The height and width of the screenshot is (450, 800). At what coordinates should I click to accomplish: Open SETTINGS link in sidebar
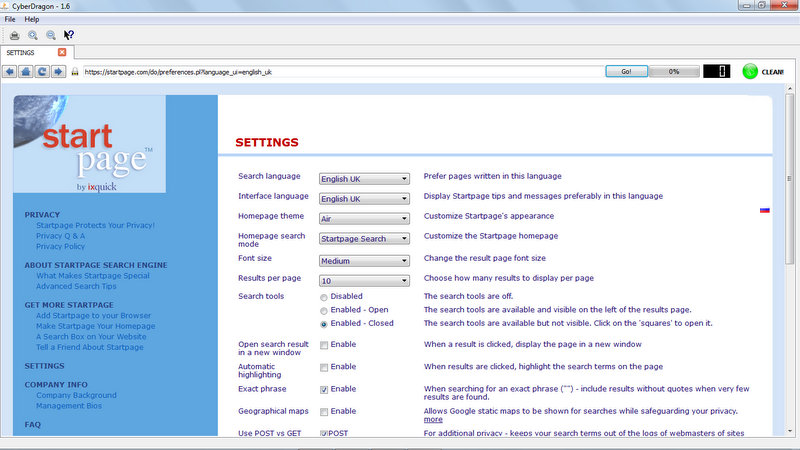click(x=44, y=366)
